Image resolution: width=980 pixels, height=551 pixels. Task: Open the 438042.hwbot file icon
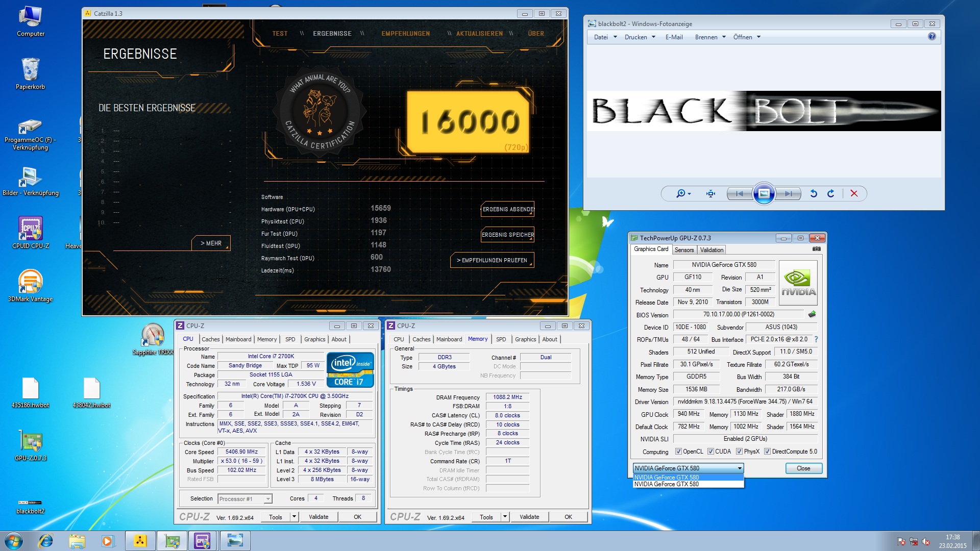pyautogui.click(x=92, y=393)
